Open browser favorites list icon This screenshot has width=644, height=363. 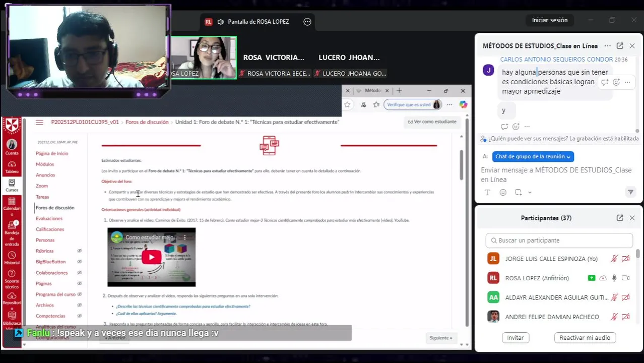tap(376, 104)
